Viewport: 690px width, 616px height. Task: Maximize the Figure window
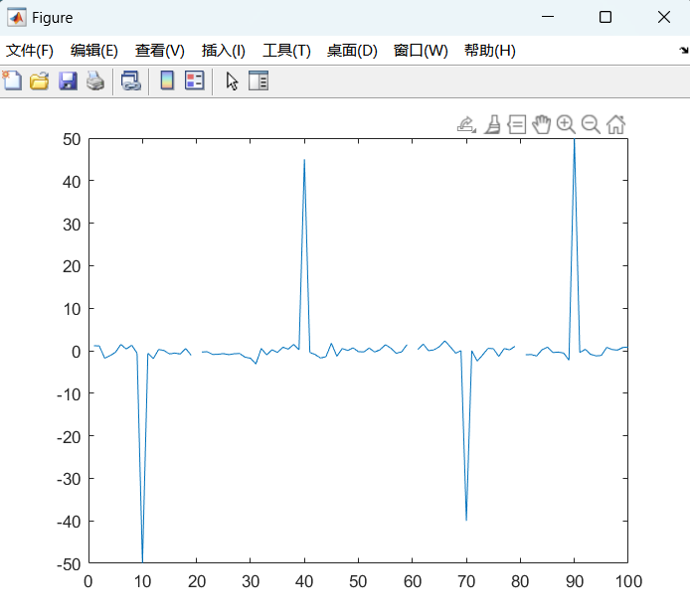click(x=605, y=17)
